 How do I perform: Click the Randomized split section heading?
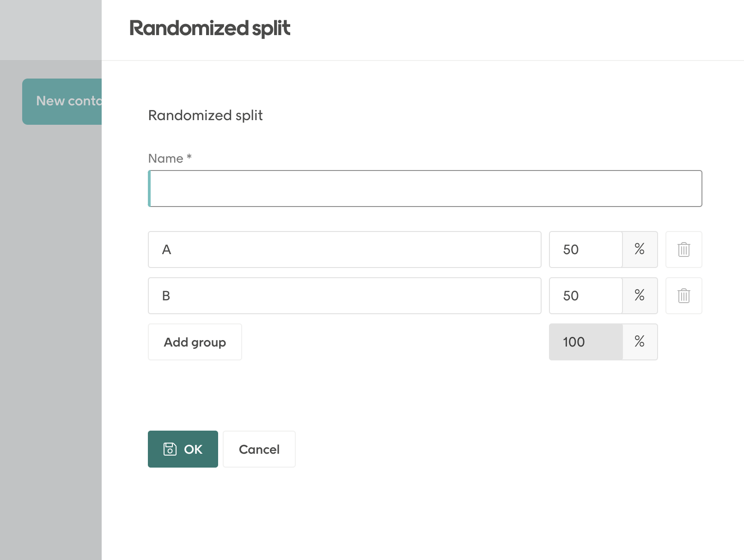tap(205, 115)
